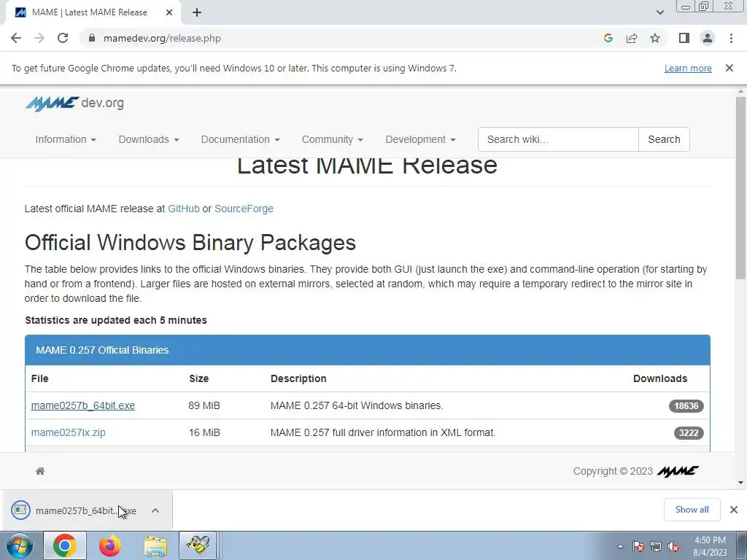Viewport: 747px width, 560px height.
Task: Click the MAME dev.org logo
Action: tap(75, 103)
